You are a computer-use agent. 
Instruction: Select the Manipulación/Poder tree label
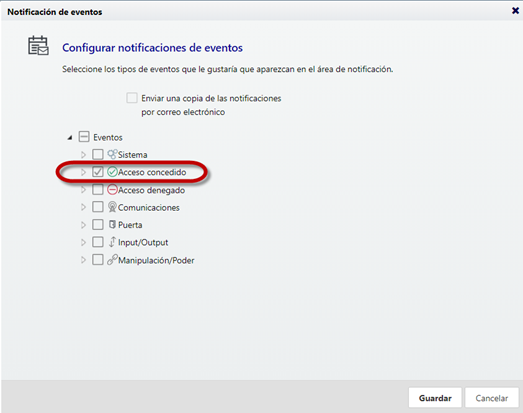156,260
